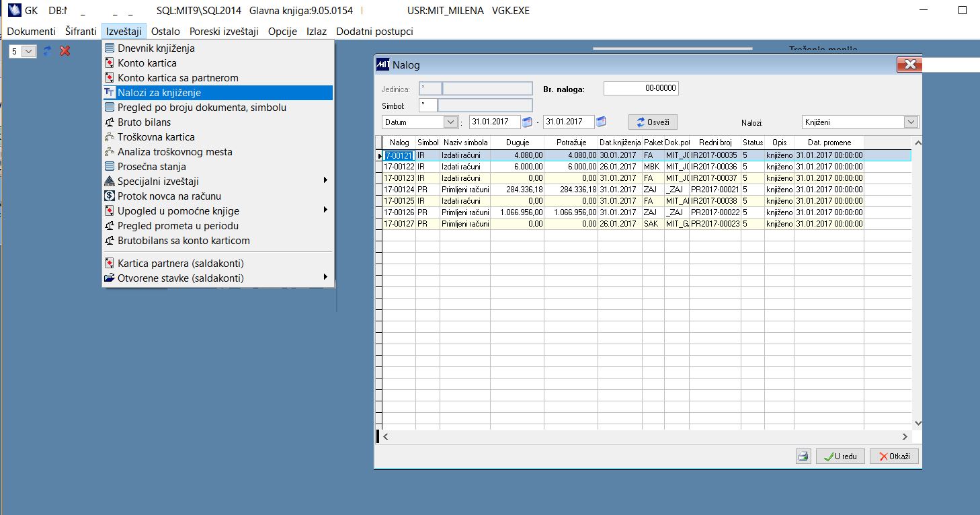
Task: Click Analiza troškovnog mesta icon
Action: click(x=110, y=152)
